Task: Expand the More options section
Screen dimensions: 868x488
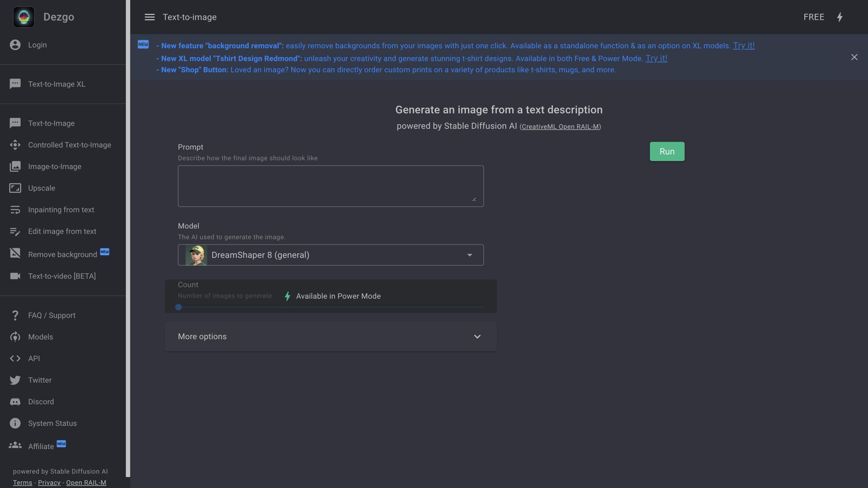Action: click(x=330, y=337)
